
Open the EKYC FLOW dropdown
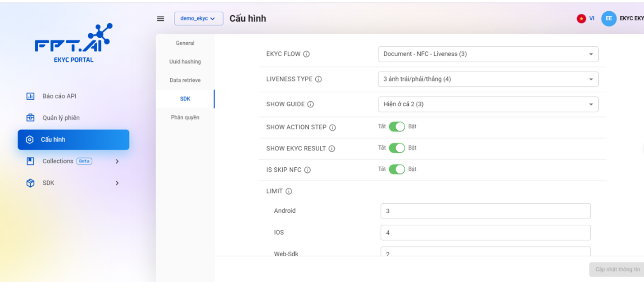point(488,54)
